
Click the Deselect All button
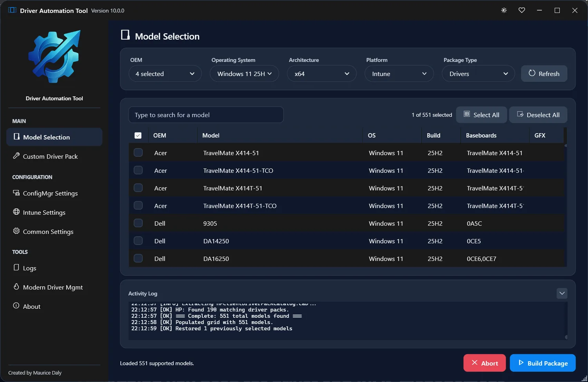pos(538,115)
